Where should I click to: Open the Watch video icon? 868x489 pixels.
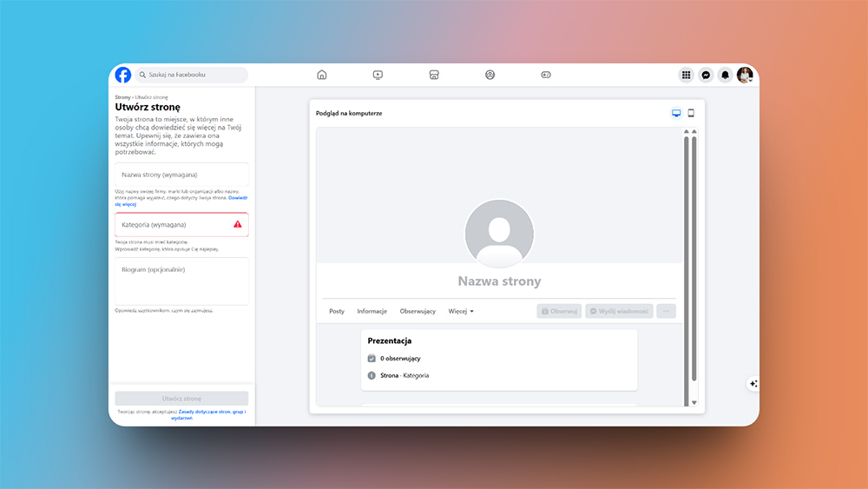(x=378, y=75)
